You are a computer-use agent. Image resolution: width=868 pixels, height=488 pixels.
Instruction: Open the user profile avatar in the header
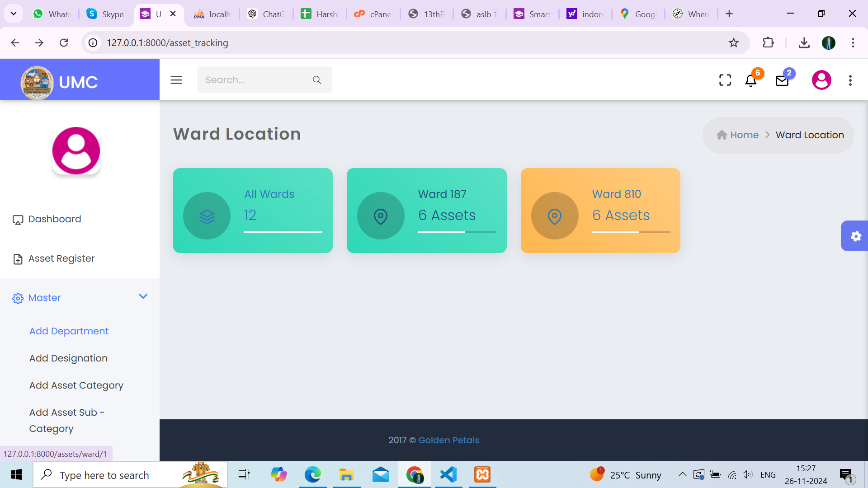pyautogui.click(x=821, y=80)
